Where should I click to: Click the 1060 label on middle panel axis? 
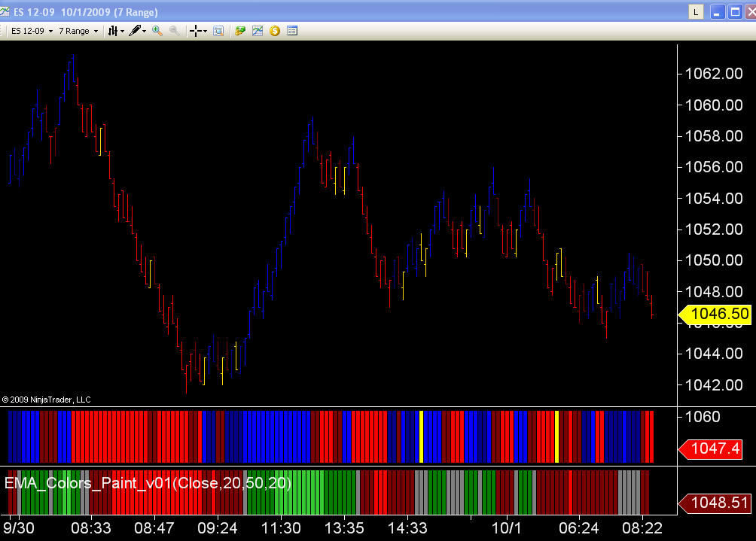point(703,417)
